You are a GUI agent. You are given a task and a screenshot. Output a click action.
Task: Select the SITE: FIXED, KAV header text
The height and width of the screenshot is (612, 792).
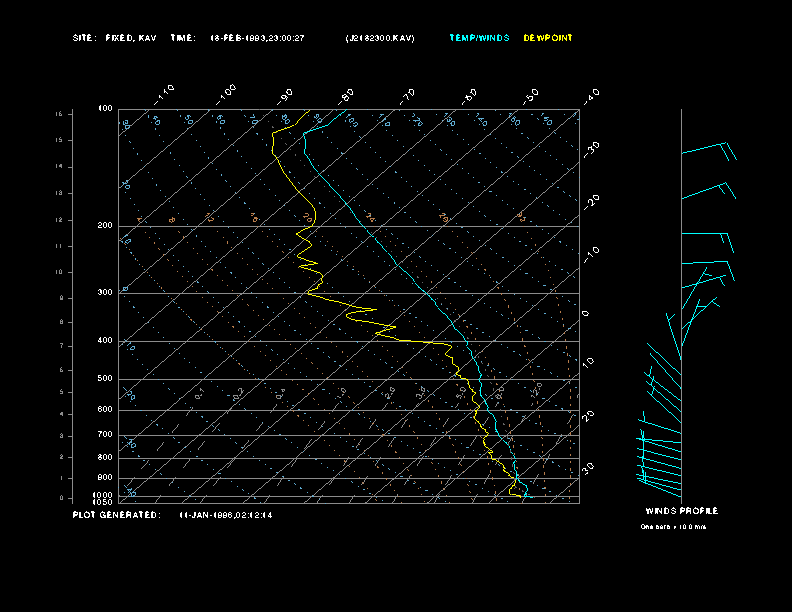pyautogui.click(x=114, y=38)
